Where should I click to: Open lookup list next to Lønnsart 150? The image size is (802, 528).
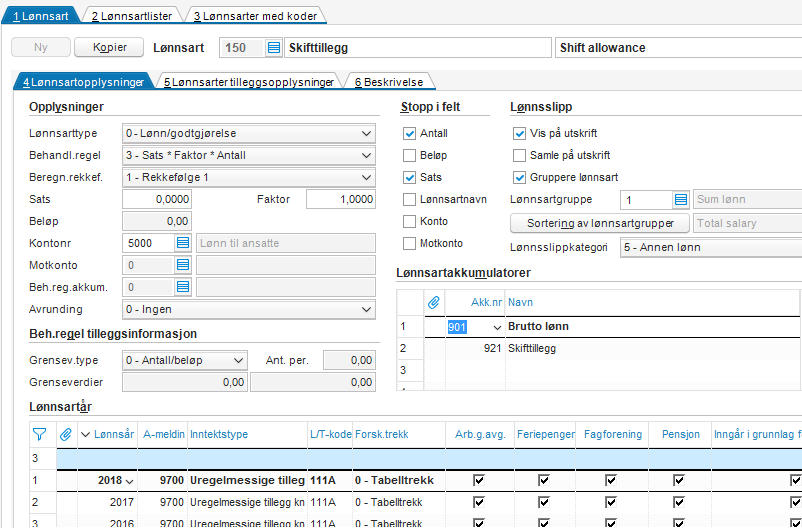274,48
